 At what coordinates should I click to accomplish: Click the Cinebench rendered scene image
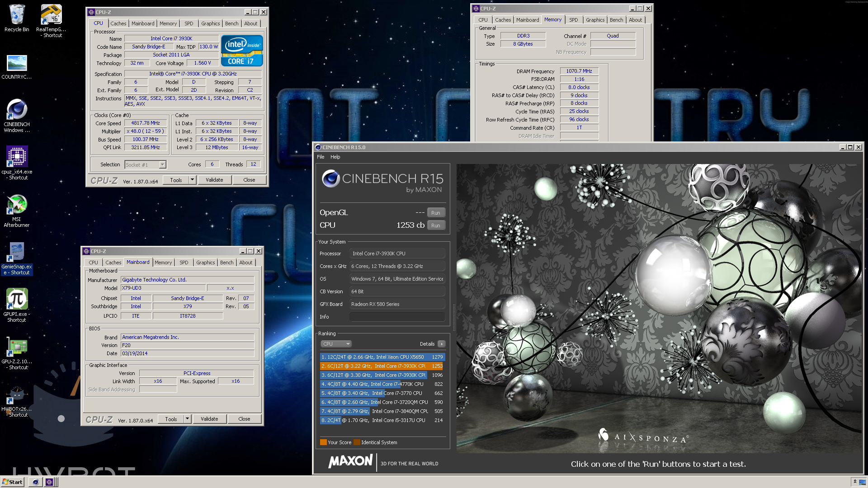[659, 308]
